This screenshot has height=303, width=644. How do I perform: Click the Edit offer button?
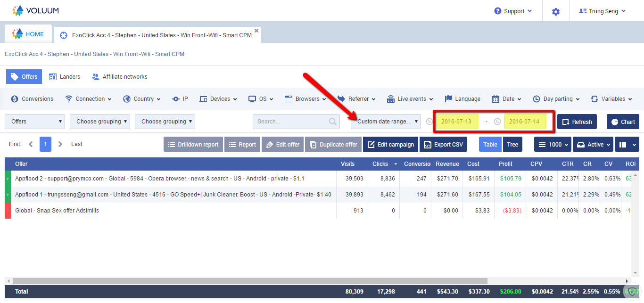283,145
